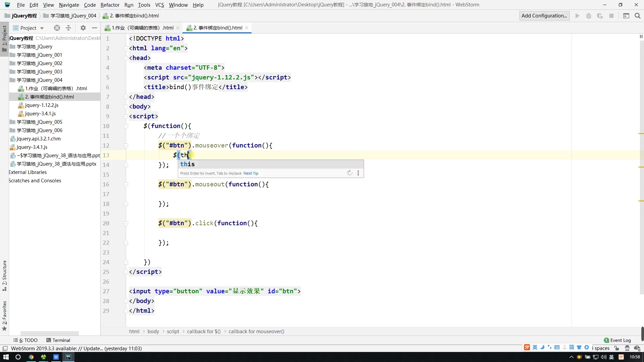Fold the mouseout function at line 16
This screenshot has width=644, height=362.
pos(126,184)
